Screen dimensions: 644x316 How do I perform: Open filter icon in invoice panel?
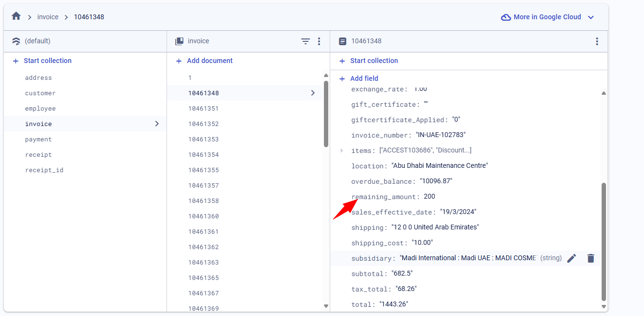tap(305, 41)
